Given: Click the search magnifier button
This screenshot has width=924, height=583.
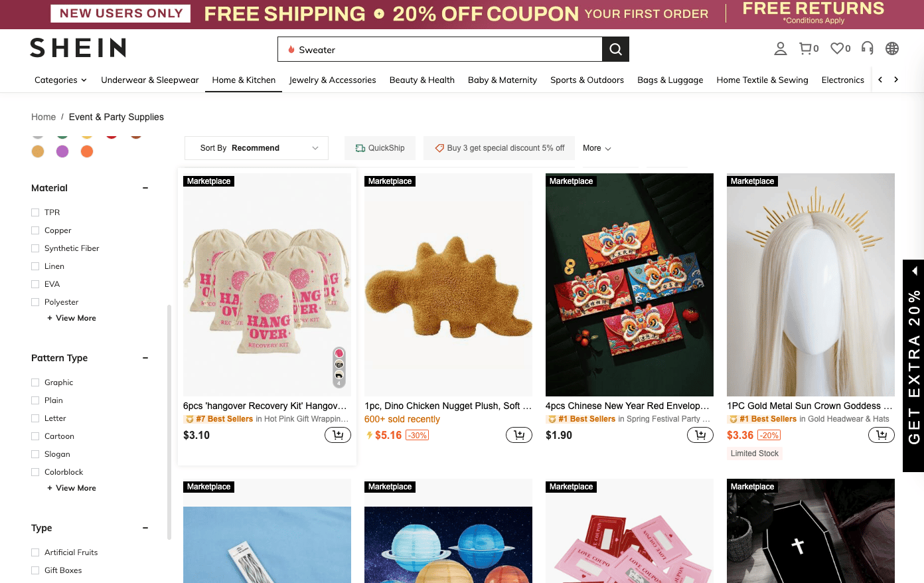Looking at the screenshot, I should click(615, 49).
